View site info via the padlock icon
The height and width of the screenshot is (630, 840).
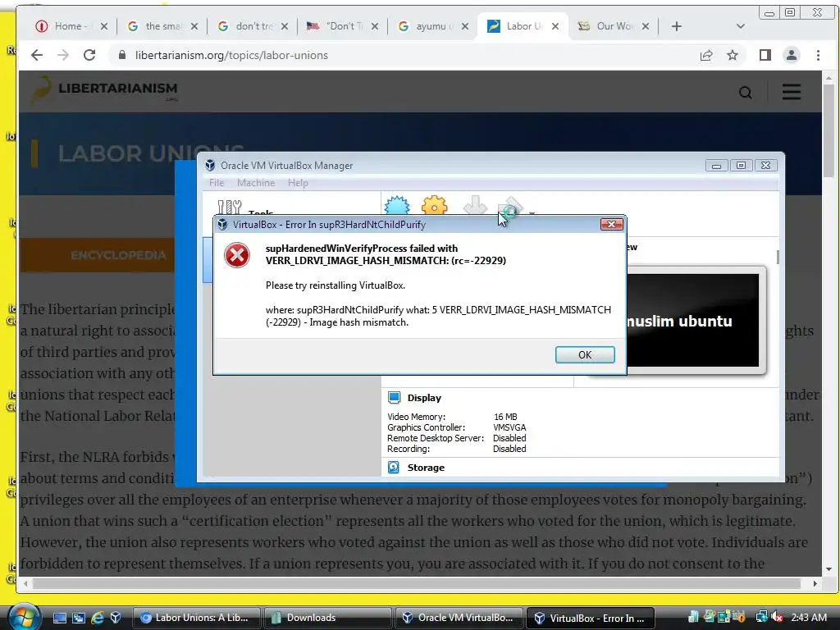point(122,55)
